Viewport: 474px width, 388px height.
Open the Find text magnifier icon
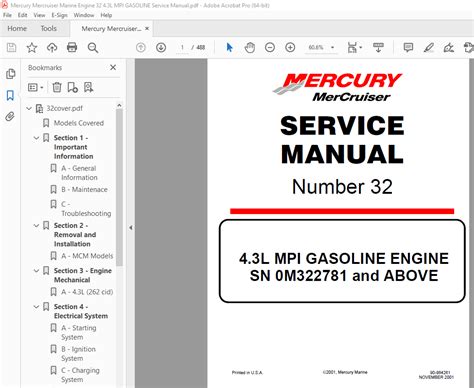(93, 48)
